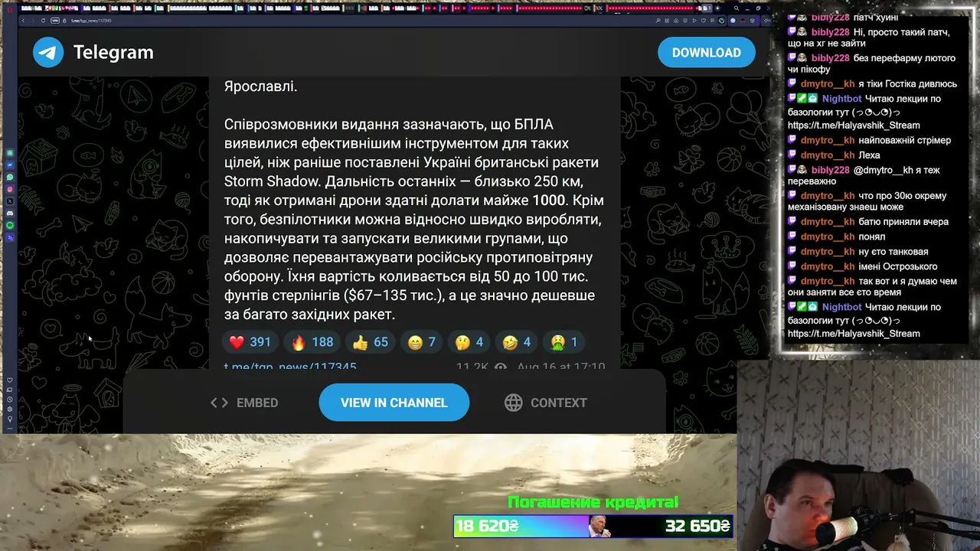Open WhatsApp from the browser sidebar
Image resolution: width=980 pixels, height=551 pixels.
pos(10,177)
